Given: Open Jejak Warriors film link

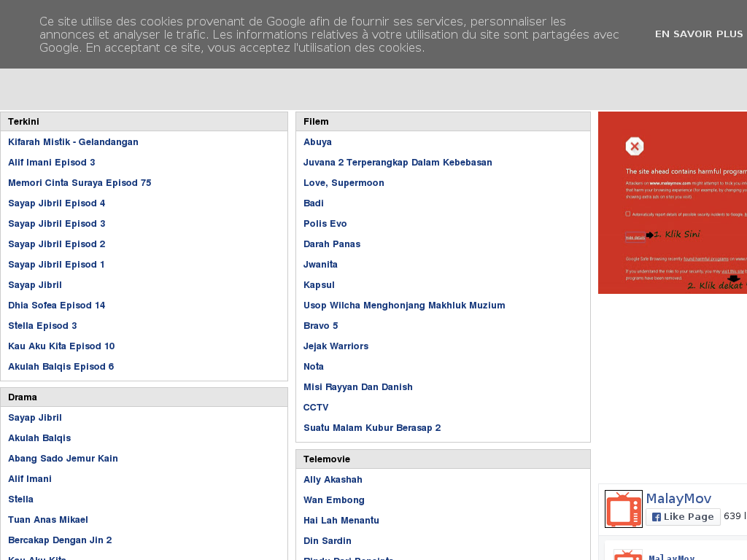Looking at the screenshot, I should pyautogui.click(x=336, y=346).
